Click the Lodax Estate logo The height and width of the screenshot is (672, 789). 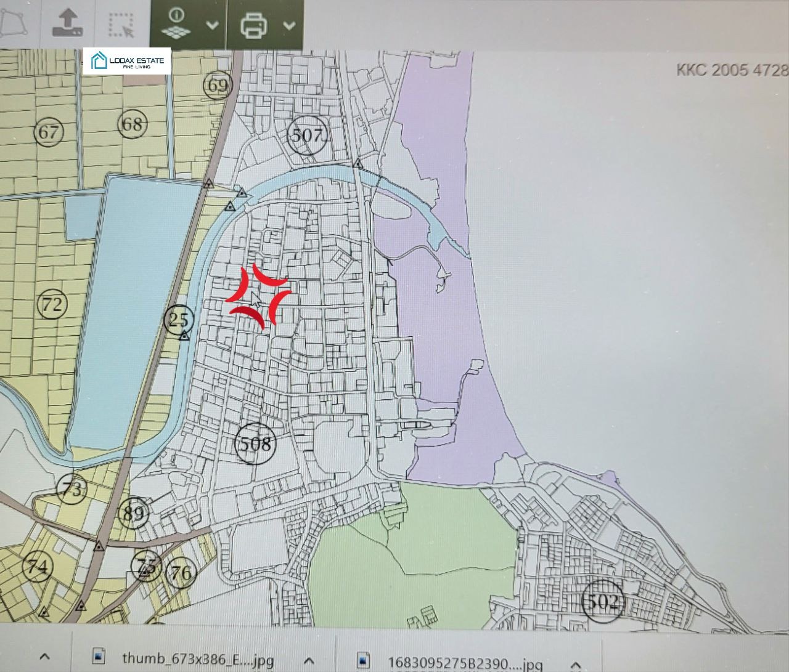pyautogui.click(x=127, y=62)
